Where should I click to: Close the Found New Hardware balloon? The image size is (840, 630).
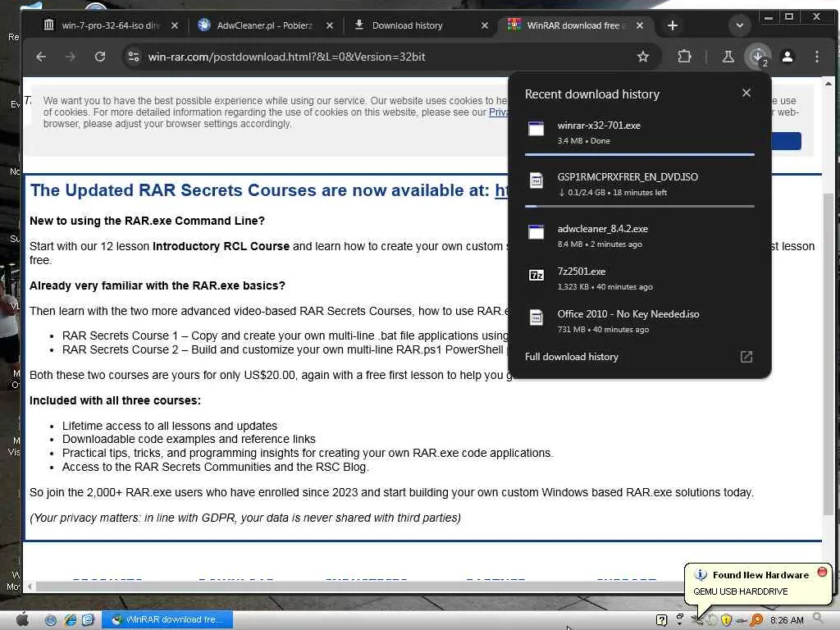click(x=822, y=572)
